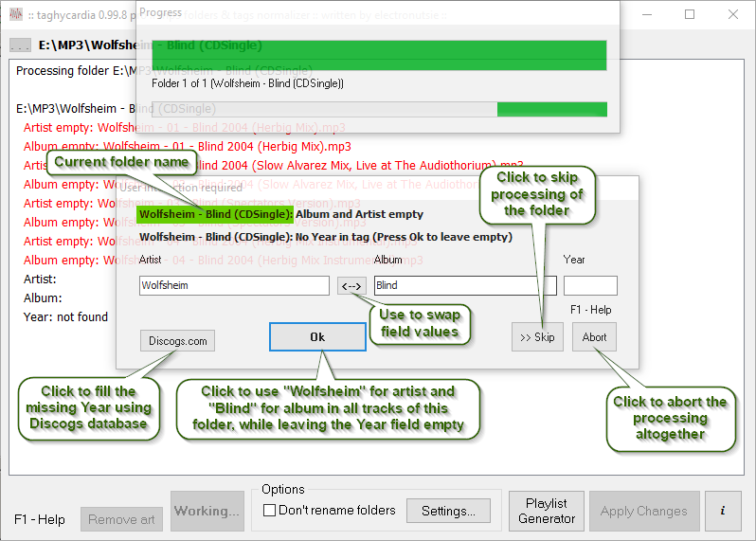Viewport: 756px width, 541px height.
Task: Click into the Artist field containing Wolfsheim
Action: (x=234, y=285)
